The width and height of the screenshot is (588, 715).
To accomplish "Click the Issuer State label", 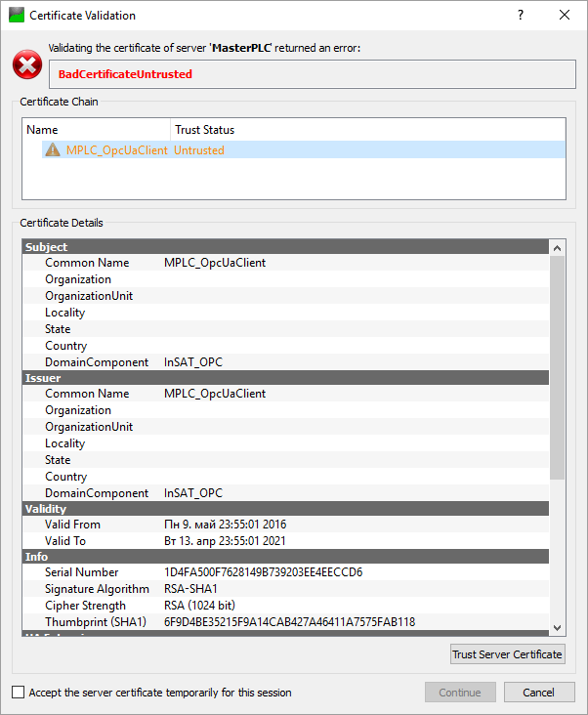I will pos(58,460).
